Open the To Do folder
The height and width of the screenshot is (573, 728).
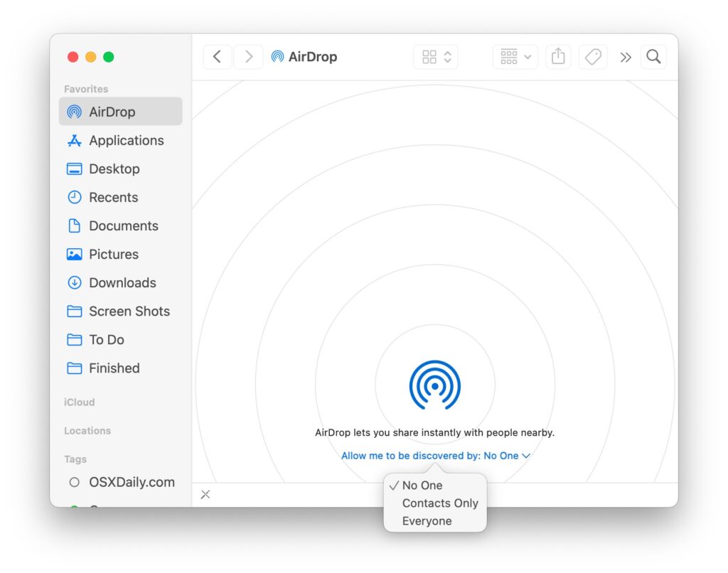121,339
